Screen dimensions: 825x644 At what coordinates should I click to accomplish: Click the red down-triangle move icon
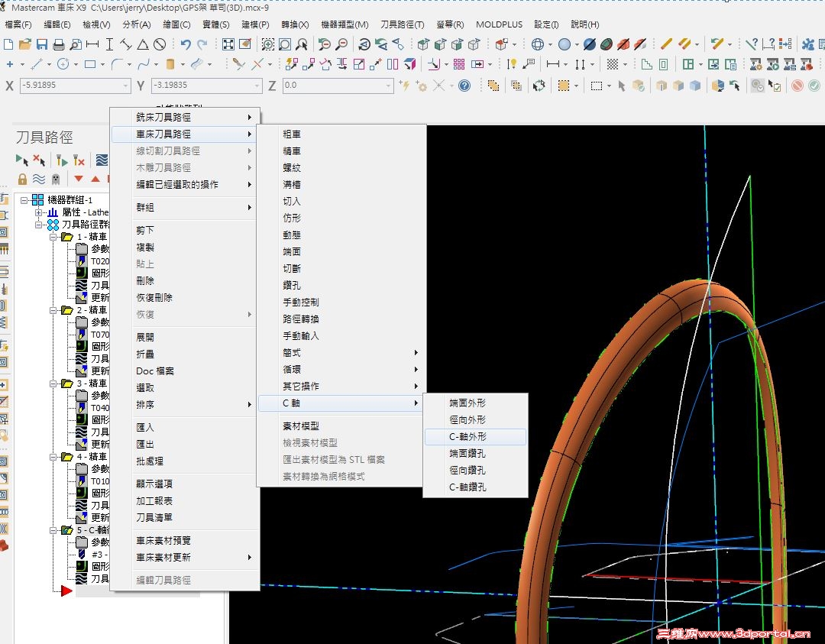coord(79,179)
